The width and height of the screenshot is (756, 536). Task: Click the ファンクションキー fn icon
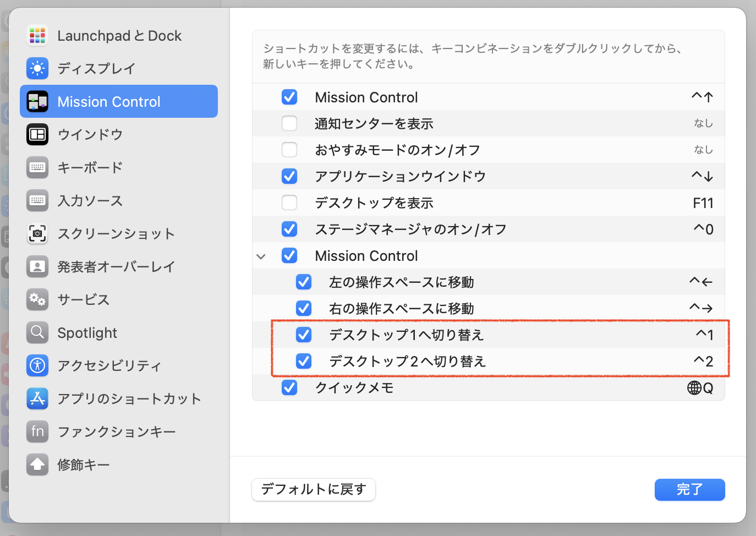37,431
